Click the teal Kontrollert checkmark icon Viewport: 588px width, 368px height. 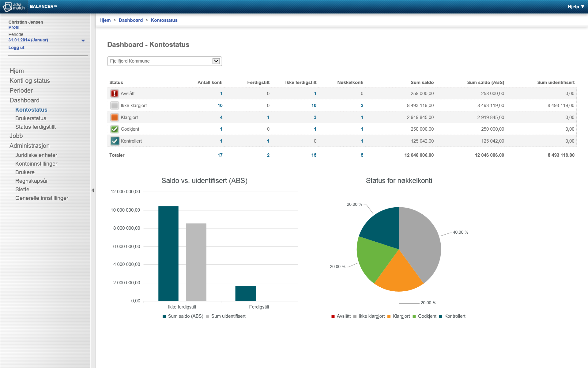[115, 141]
